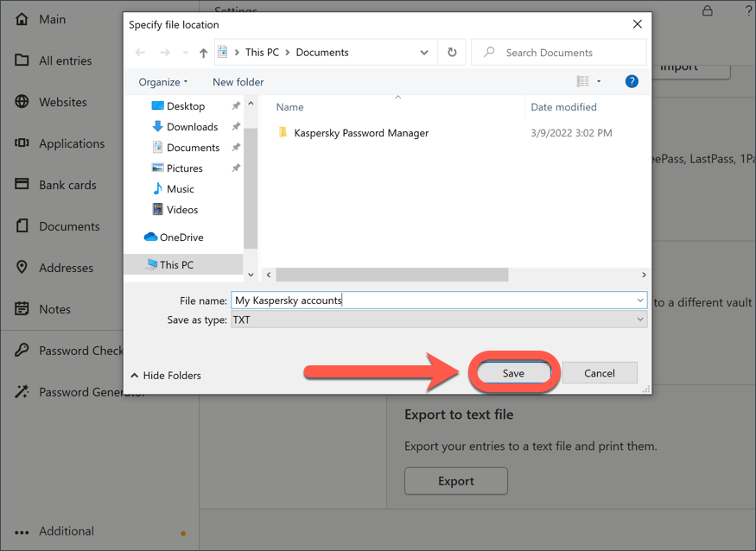
Task: Select Documents in navigation pane
Action: pyautogui.click(x=186, y=148)
